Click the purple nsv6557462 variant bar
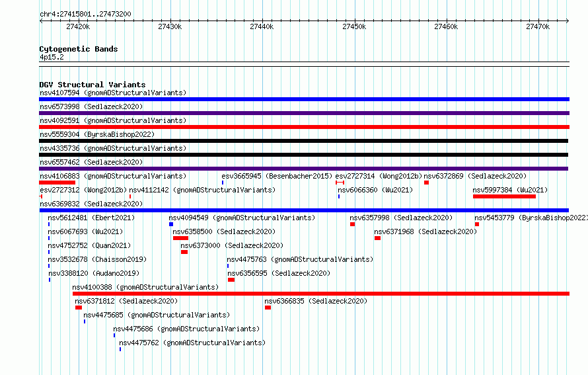Screen dimensions: 588x375 pyautogui.click(x=303, y=169)
